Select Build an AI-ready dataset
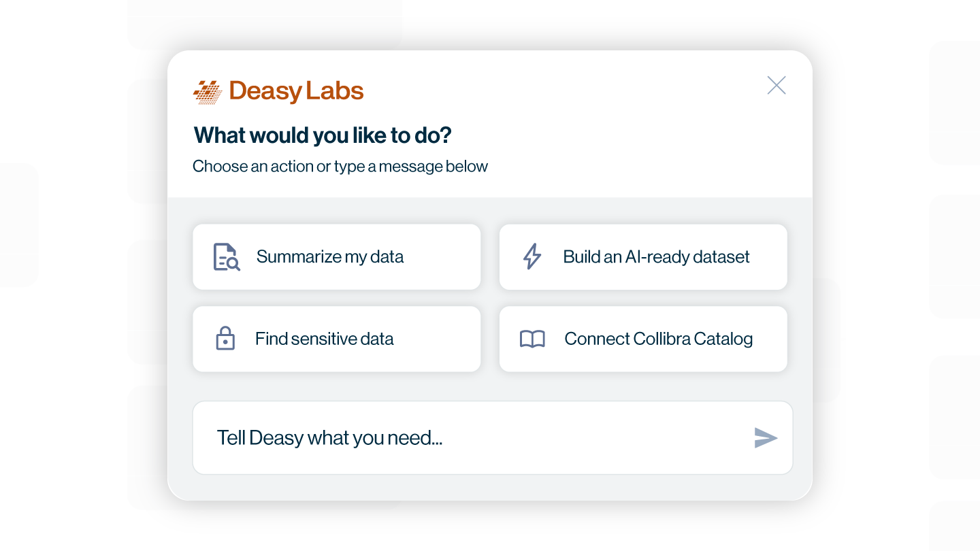 click(642, 256)
